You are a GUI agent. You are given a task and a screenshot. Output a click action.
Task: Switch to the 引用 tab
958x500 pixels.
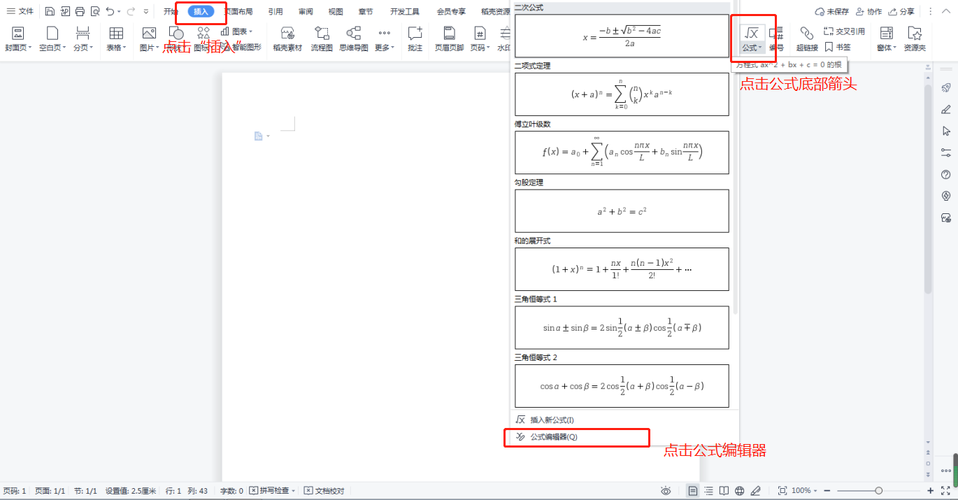pos(275,12)
